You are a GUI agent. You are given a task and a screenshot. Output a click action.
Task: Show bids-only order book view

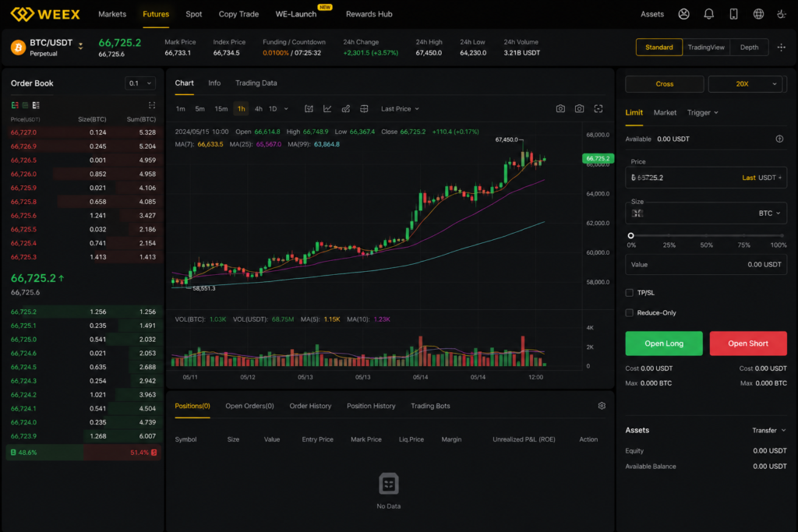point(25,105)
